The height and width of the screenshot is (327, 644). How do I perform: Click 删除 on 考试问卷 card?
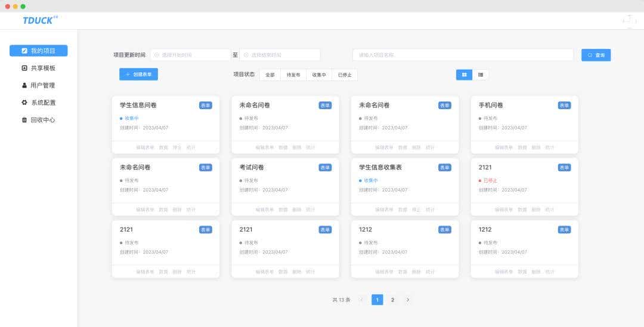point(297,209)
